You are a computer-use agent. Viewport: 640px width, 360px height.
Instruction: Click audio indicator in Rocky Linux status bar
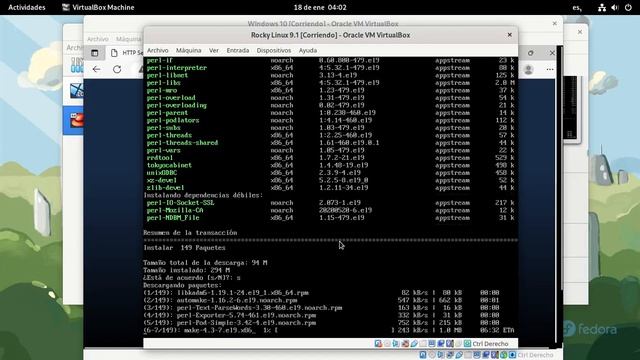pyautogui.click(x=396, y=343)
